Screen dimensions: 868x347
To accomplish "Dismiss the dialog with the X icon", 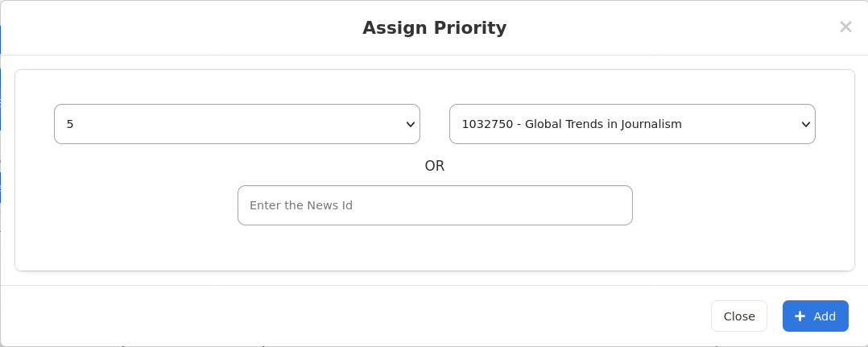I will (845, 27).
